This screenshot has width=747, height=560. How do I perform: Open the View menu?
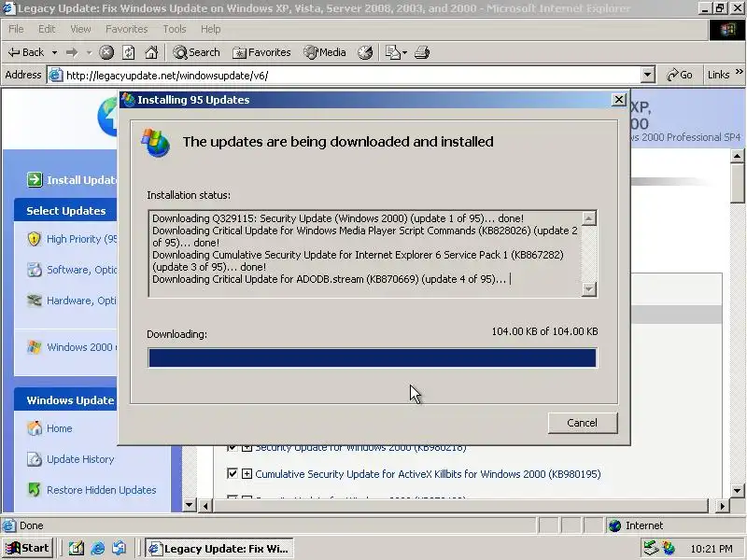click(80, 29)
